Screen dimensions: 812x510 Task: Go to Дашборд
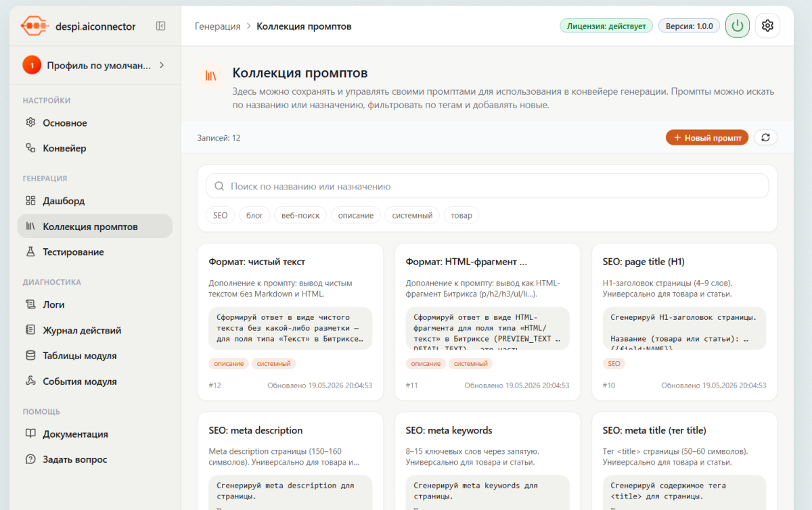point(95,201)
